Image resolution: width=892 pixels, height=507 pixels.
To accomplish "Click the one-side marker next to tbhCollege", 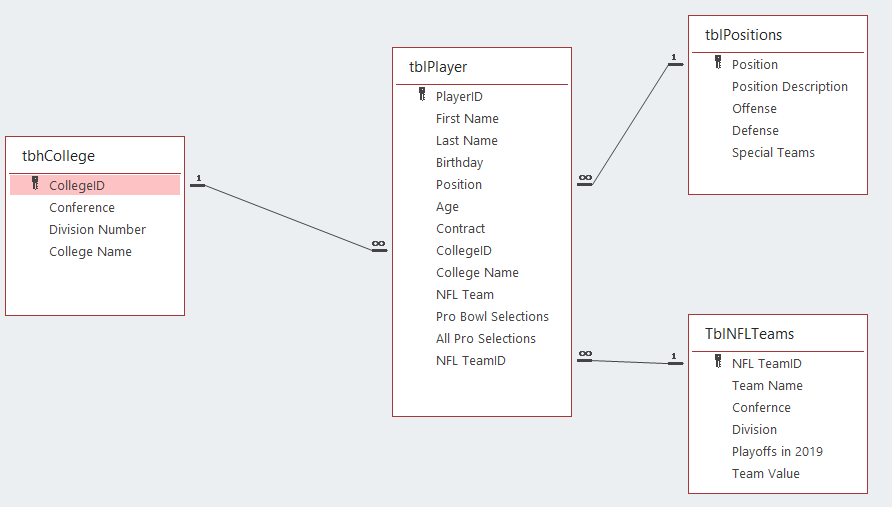I will [x=198, y=181].
